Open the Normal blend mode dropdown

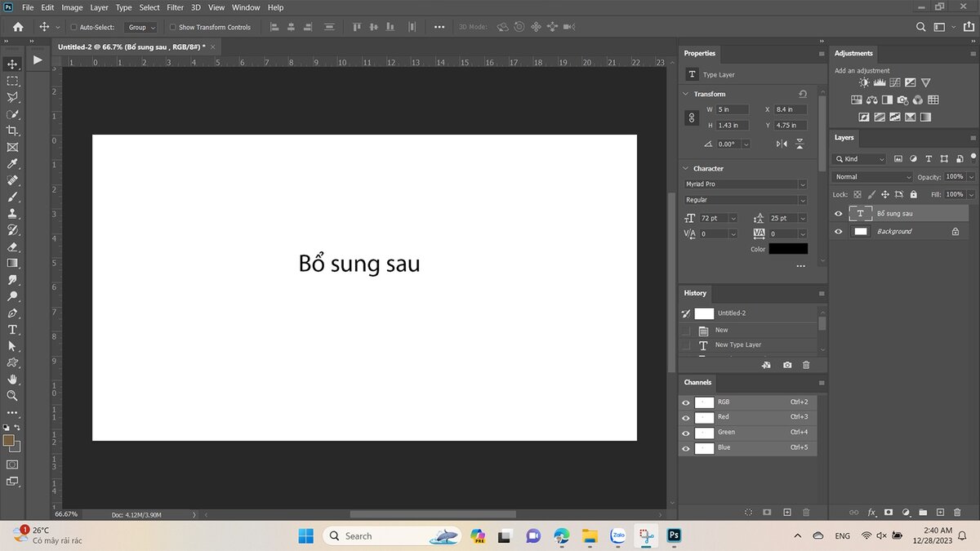(x=873, y=177)
